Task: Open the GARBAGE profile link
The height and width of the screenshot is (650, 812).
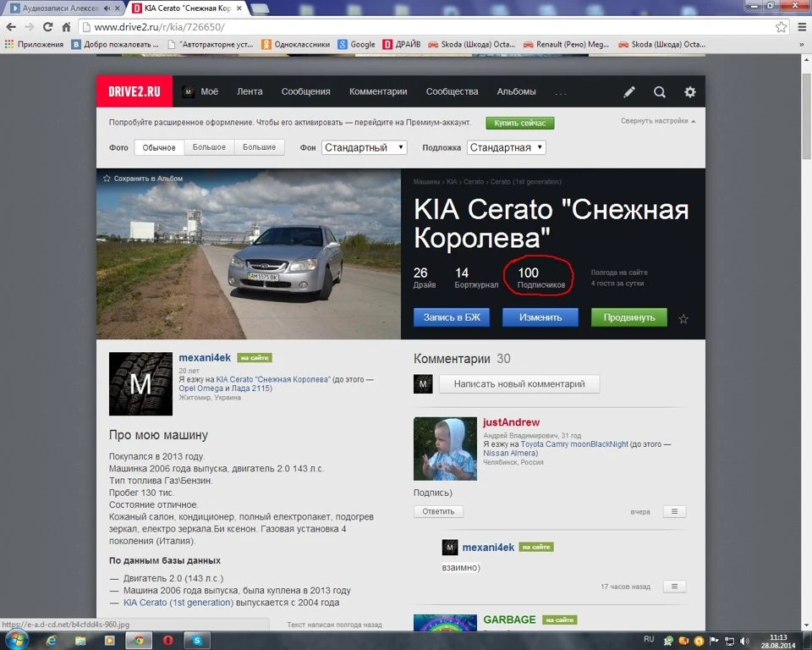Action: (x=509, y=620)
